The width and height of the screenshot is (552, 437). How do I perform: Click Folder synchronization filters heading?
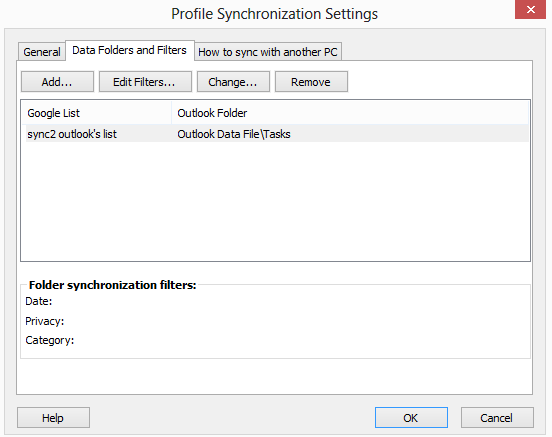coord(112,285)
